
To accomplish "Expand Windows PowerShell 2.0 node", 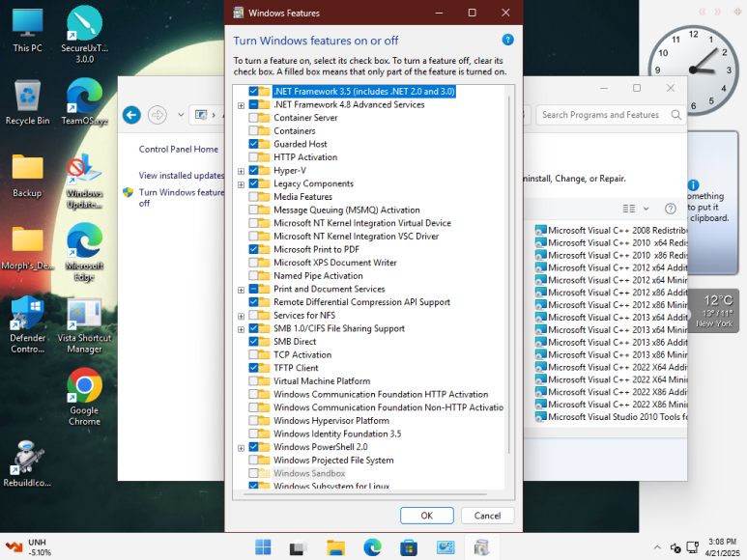I will coord(241,448).
